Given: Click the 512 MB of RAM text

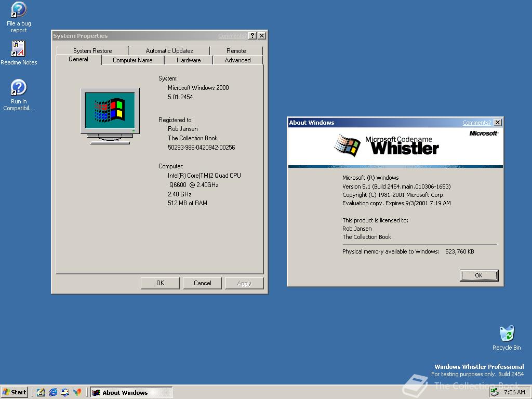Looking at the screenshot, I should 187,203.
